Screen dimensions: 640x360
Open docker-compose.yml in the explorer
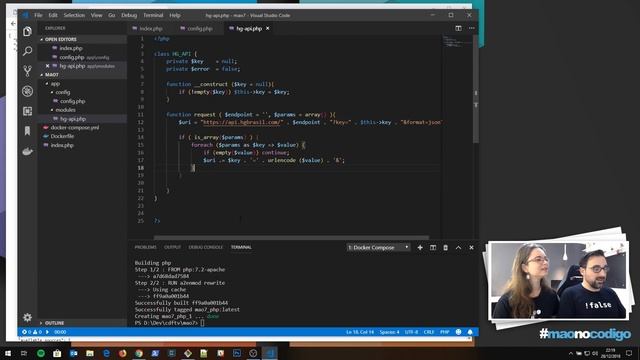(75, 128)
